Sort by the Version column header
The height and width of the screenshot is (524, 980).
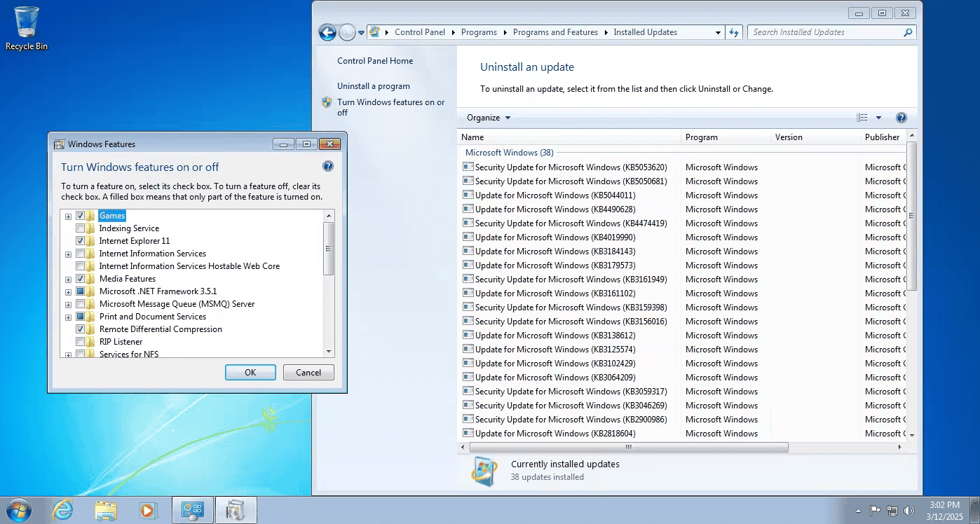(815, 137)
